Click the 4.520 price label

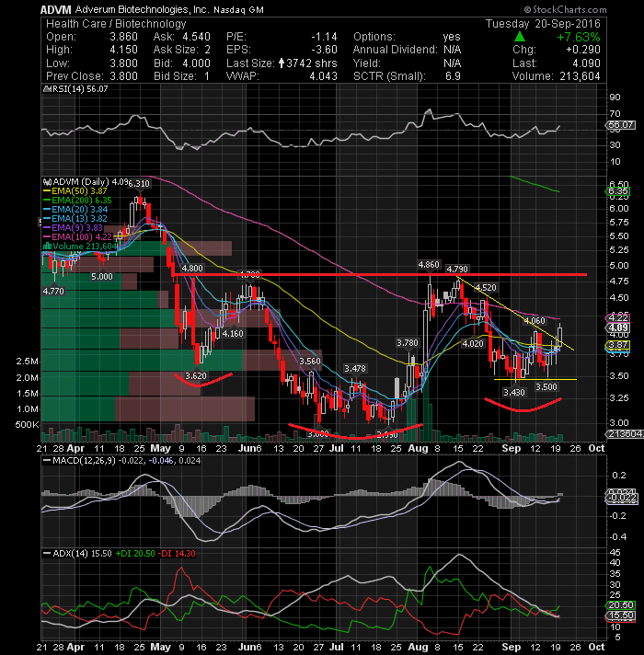click(x=486, y=287)
